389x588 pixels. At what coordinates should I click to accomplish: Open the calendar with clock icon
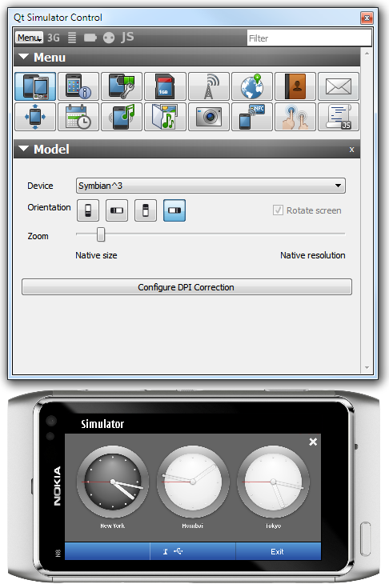[78, 117]
